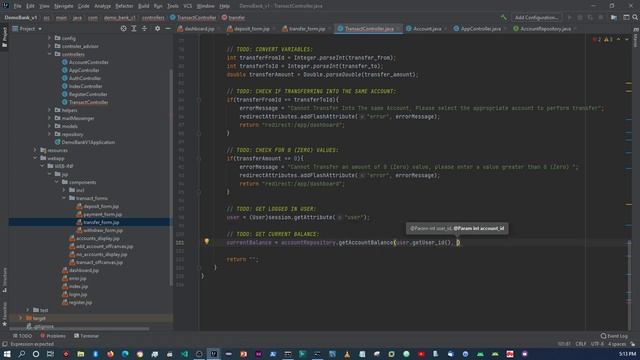
Task: Open the TODO tool window
Action: click(22, 336)
